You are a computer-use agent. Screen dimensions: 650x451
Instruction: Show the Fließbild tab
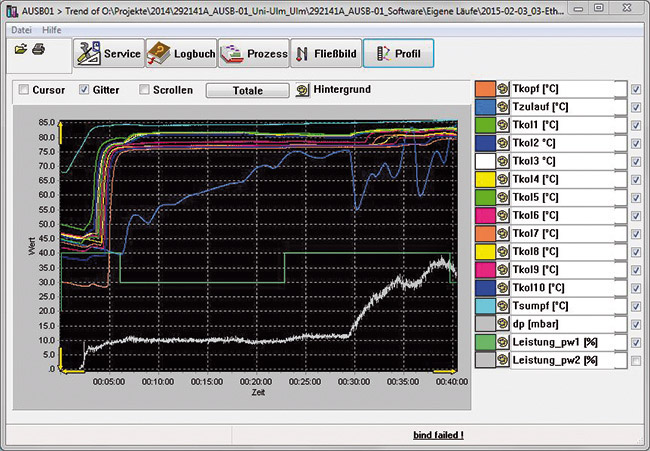326,53
